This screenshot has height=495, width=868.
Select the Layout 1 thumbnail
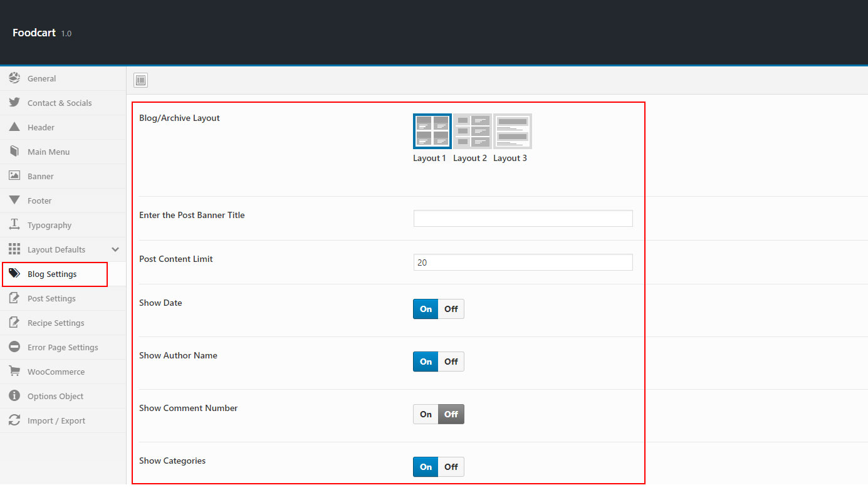tap(432, 131)
